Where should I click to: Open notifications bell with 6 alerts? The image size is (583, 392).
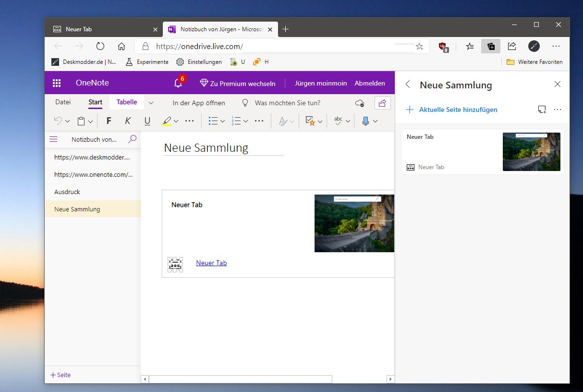pos(178,83)
